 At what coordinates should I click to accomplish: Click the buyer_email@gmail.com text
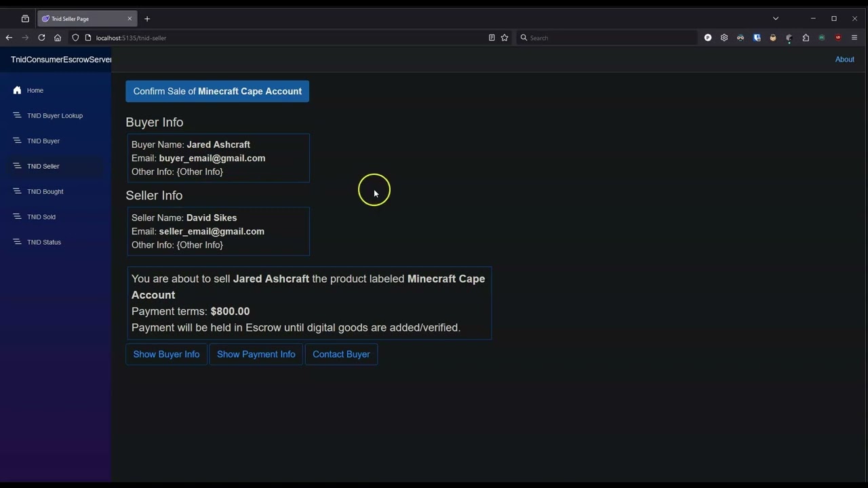[x=212, y=158]
